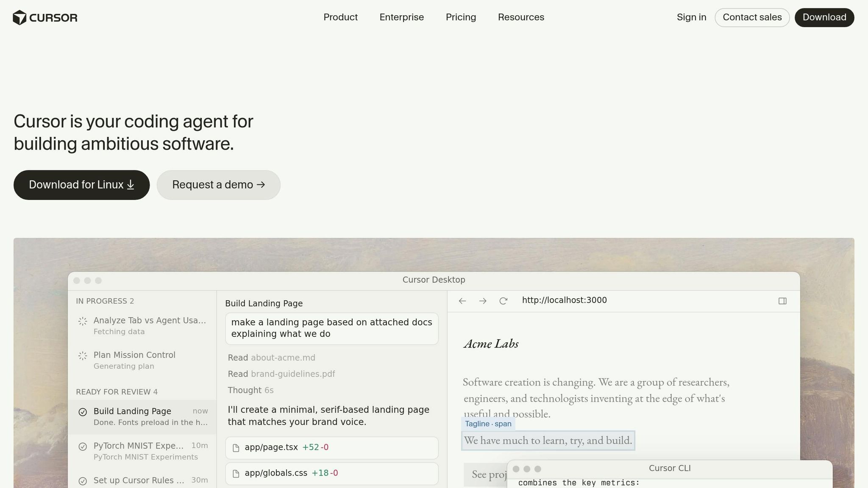Go to the Pricing page
Screen dimensions: 868x488
461,17
